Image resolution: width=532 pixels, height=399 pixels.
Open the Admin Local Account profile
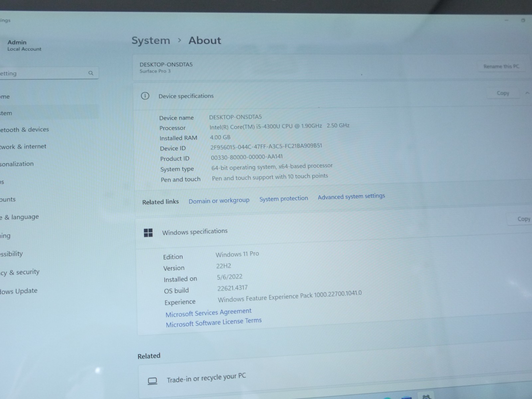(24, 45)
